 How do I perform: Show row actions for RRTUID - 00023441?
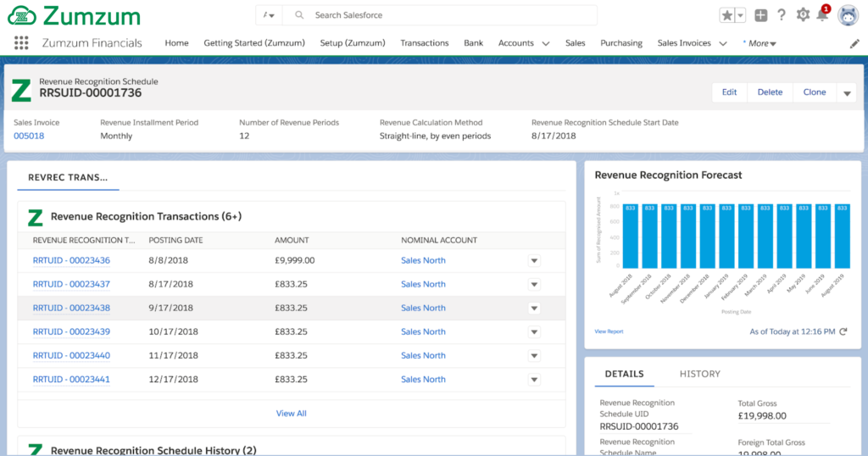[x=534, y=380]
